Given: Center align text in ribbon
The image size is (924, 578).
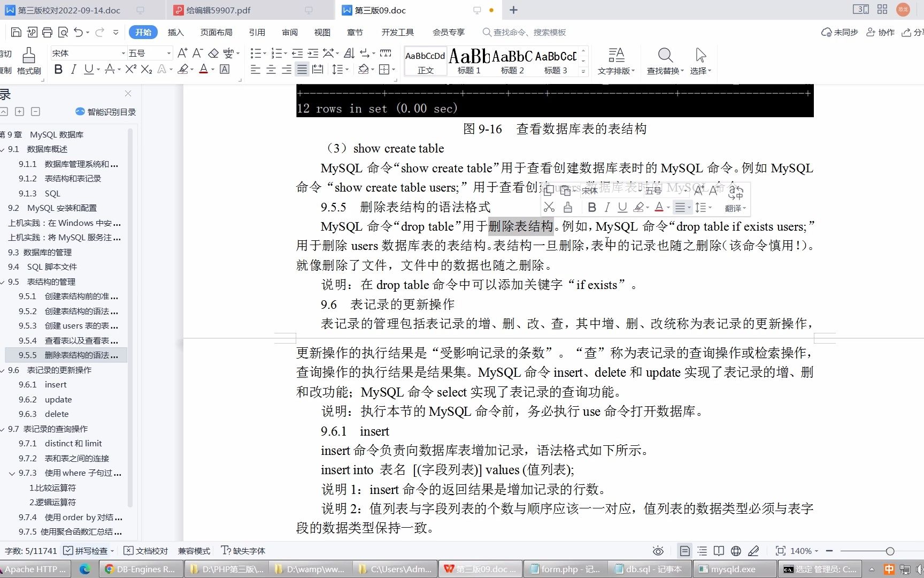Looking at the screenshot, I should coord(271,70).
